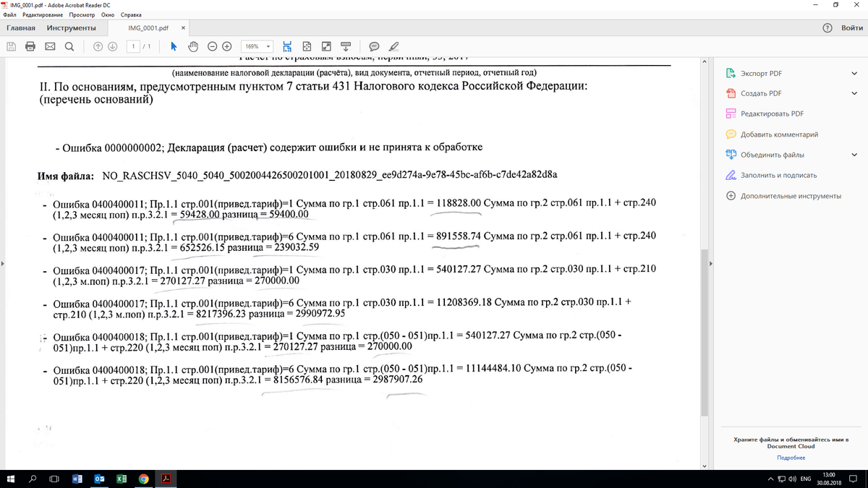Open the Windows Start menu
Viewport: 868px width, 488px height.
point(11,479)
